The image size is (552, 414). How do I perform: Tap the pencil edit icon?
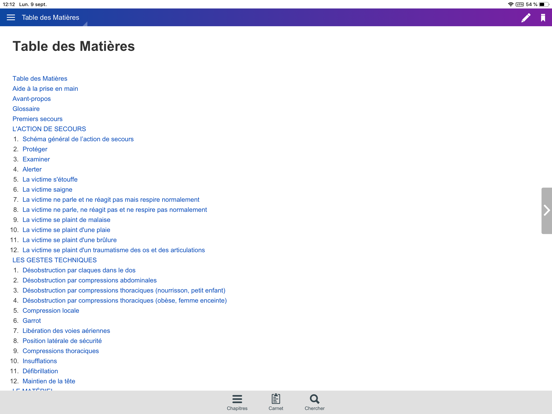(x=526, y=18)
